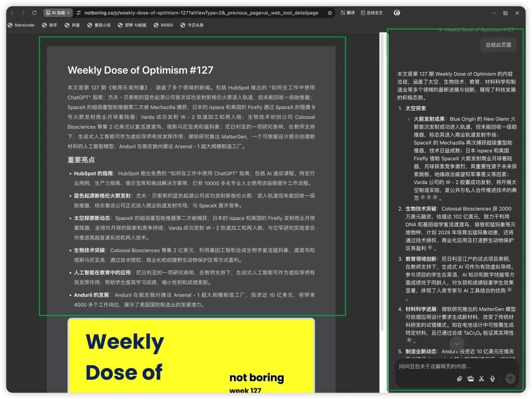Open the extensions grid icon
The height and width of the screenshot is (399, 532).
(x=505, y=13)
